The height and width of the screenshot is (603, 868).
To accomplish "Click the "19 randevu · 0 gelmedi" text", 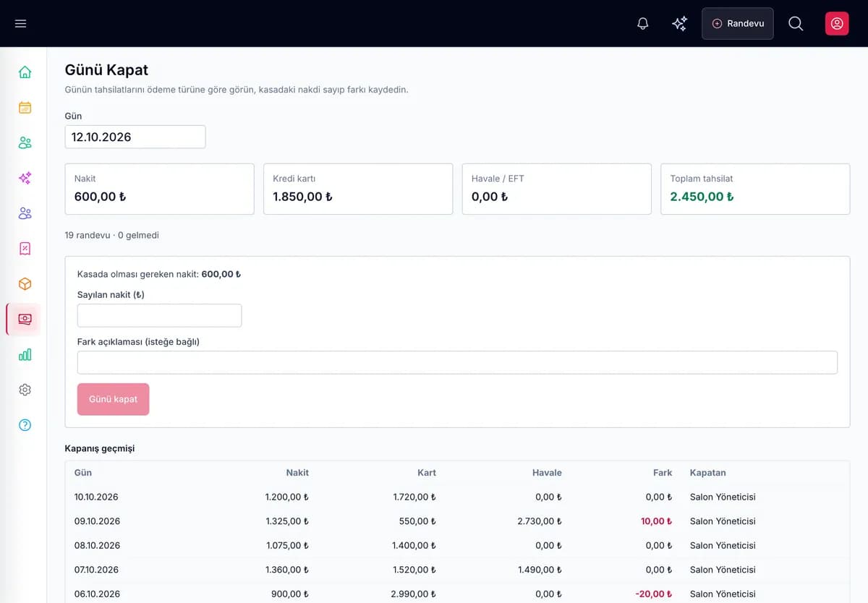I will tap(112, 235).
